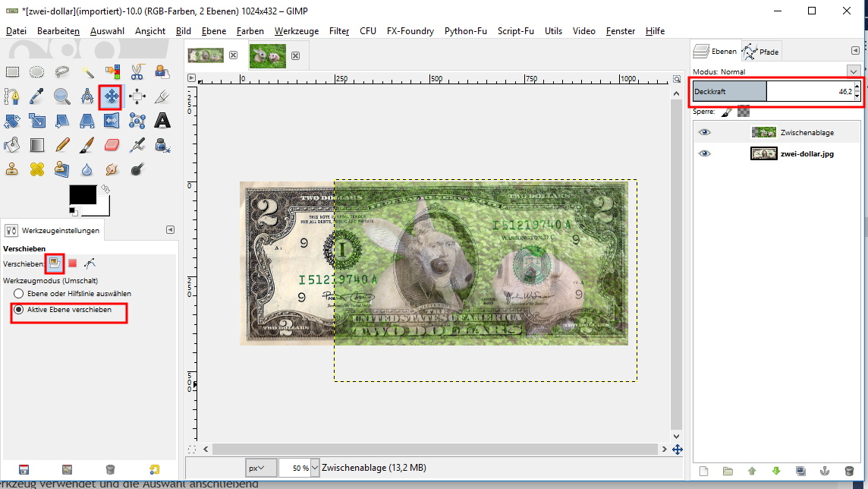Select the Ink tool
Screen dimensions: 868x489
point(162,145)
